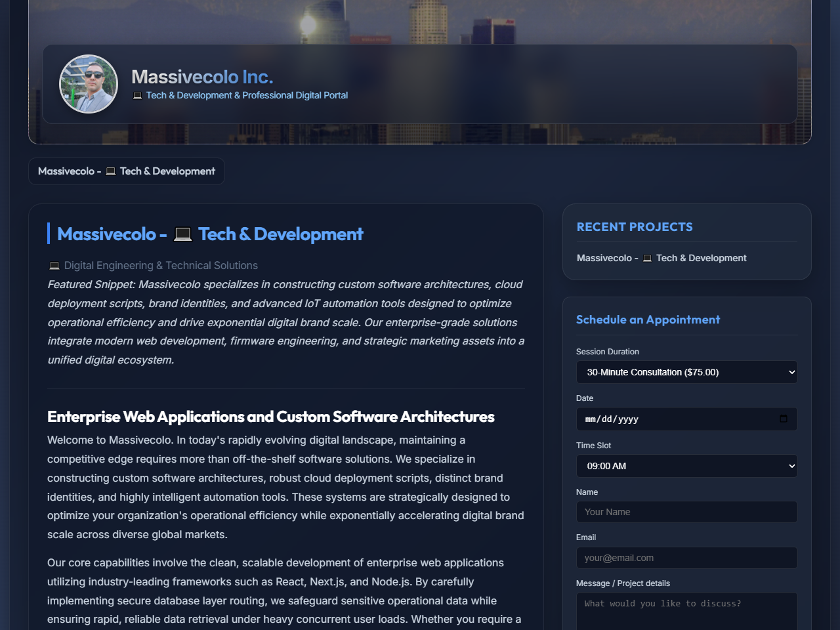Open the Session Duration dropdown
The width and height of the screenshot is (840, 630).
pos(686,372)
